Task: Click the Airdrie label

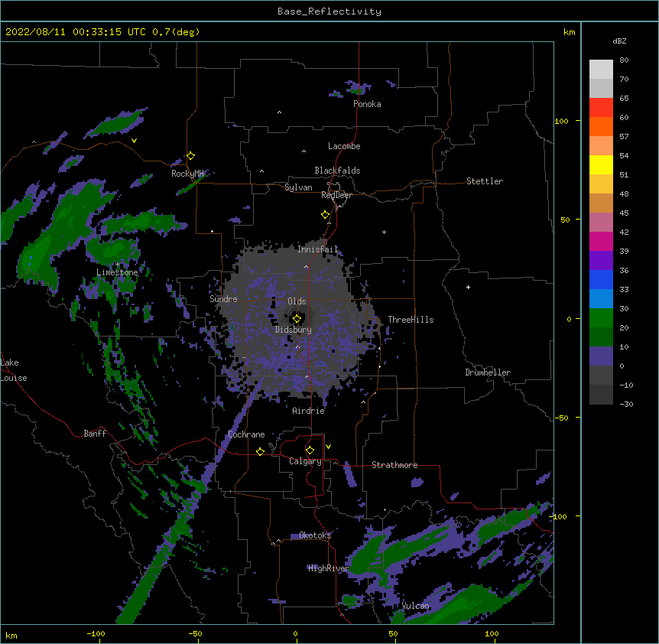Action: tap(309, 411)
